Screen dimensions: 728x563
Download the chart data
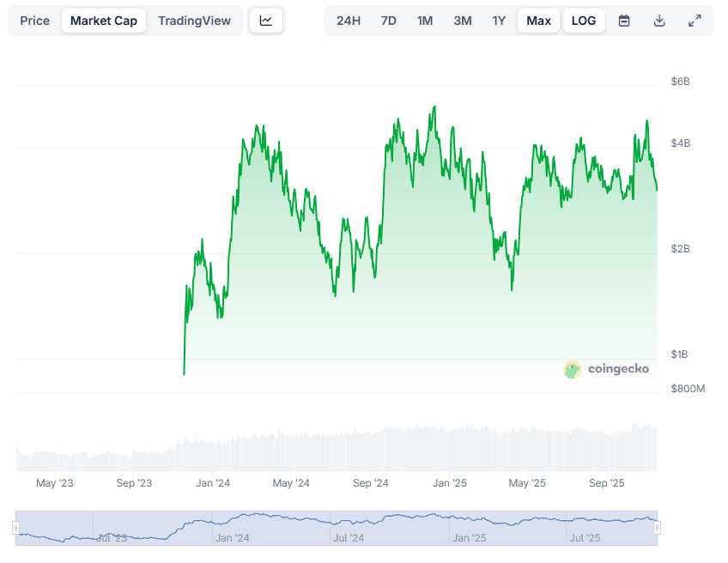click(x=659, y=21)
